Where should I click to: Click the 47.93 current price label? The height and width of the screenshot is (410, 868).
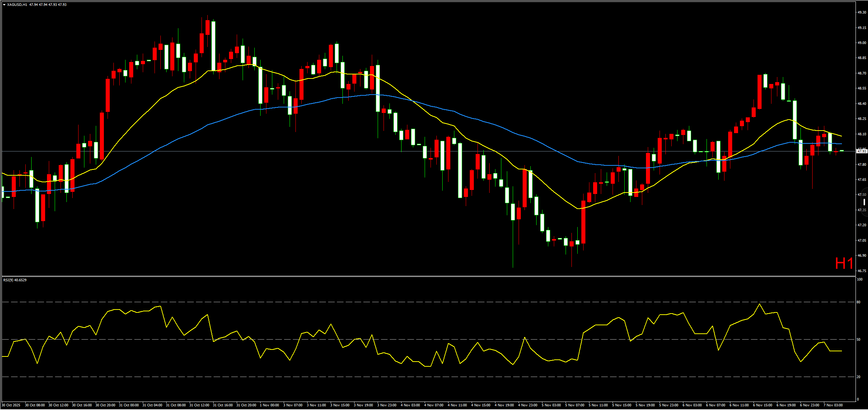click(861, 151)
